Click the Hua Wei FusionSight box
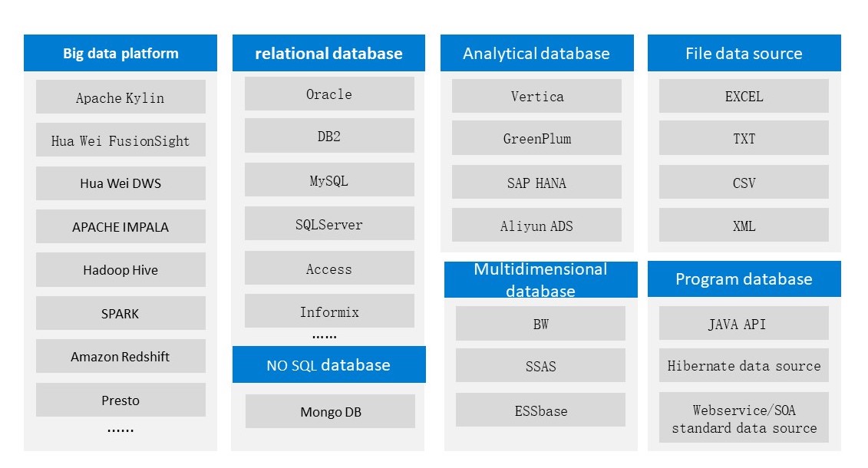Viewport: 868px width, 468px height. [x=120, y=140]
